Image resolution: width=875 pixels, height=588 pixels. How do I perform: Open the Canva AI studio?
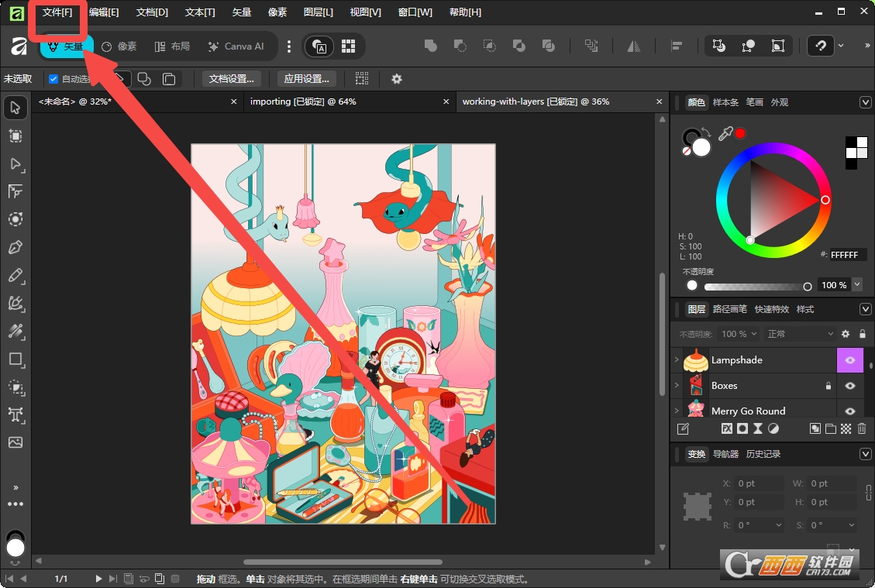pos(236,46)
